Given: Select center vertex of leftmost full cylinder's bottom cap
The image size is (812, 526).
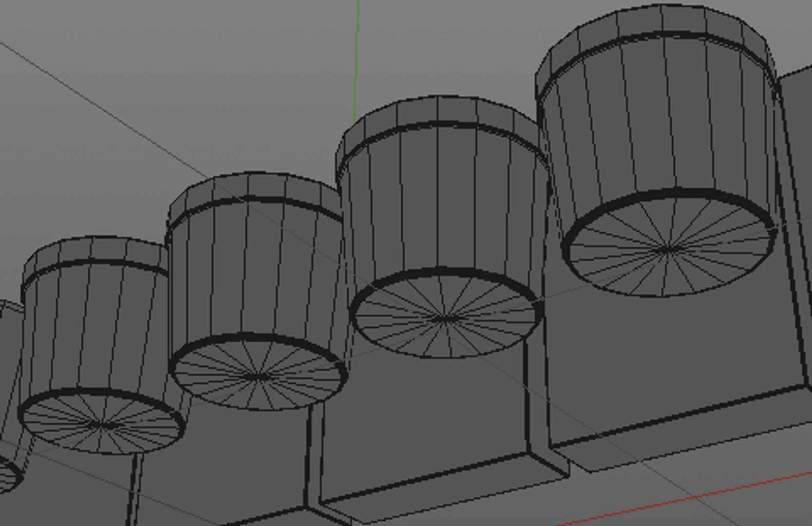Looking at the screenshot, I should pos(103,425).
